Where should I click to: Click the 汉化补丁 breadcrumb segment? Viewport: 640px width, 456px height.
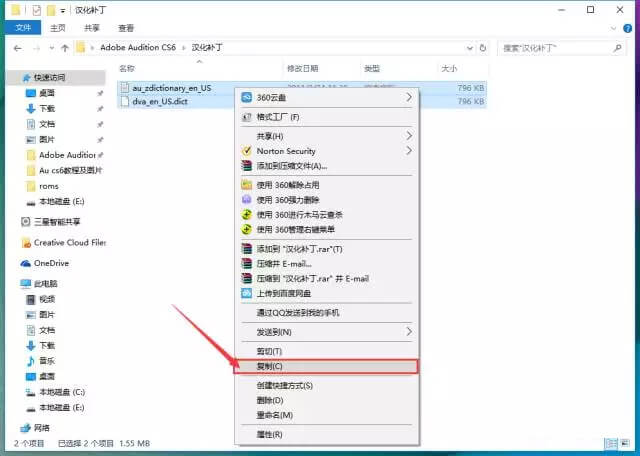click(x=207, y=47)
